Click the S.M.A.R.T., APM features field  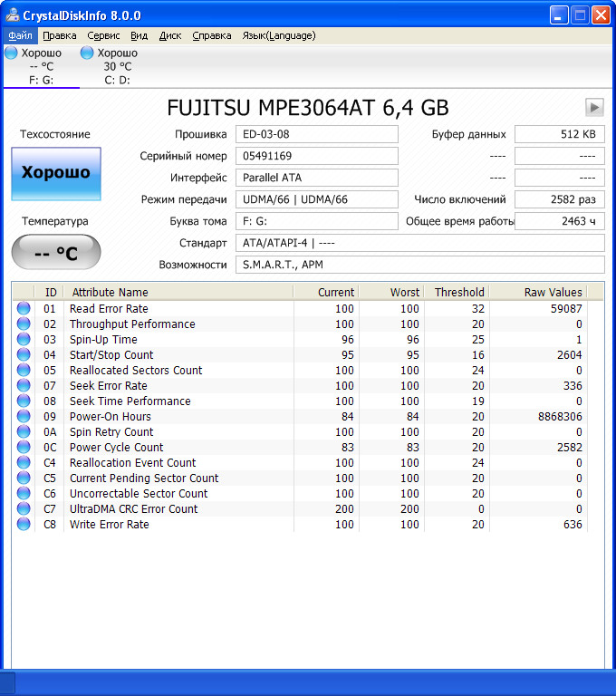[x=419, y=265]
